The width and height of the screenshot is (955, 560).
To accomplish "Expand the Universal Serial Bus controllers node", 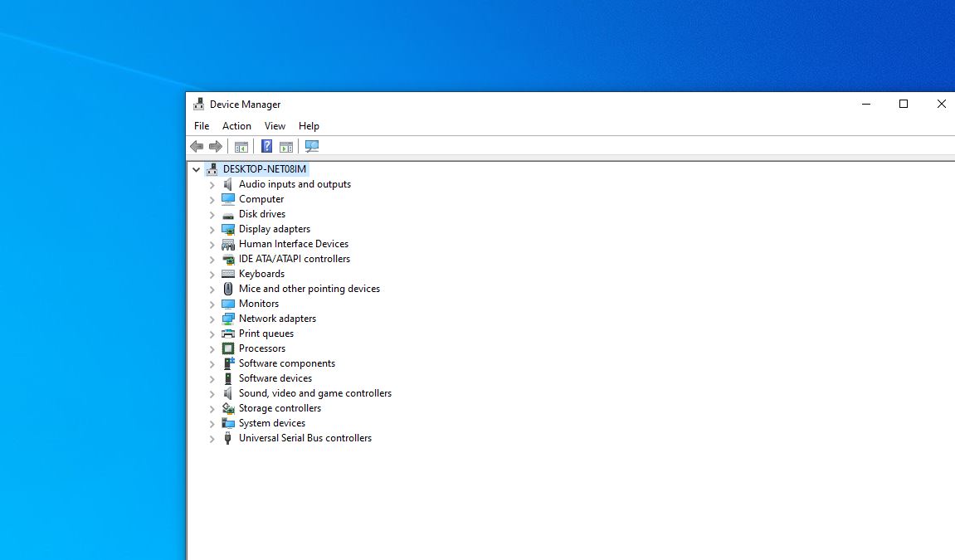I will [212, 437].
